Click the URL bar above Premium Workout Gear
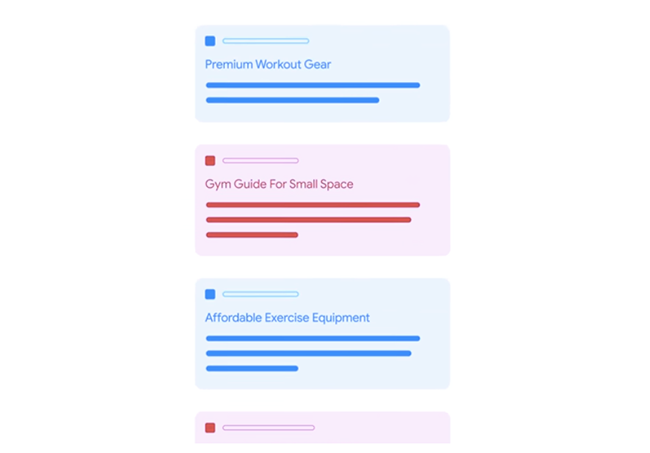650x453 pixels. tap(266, 41)
